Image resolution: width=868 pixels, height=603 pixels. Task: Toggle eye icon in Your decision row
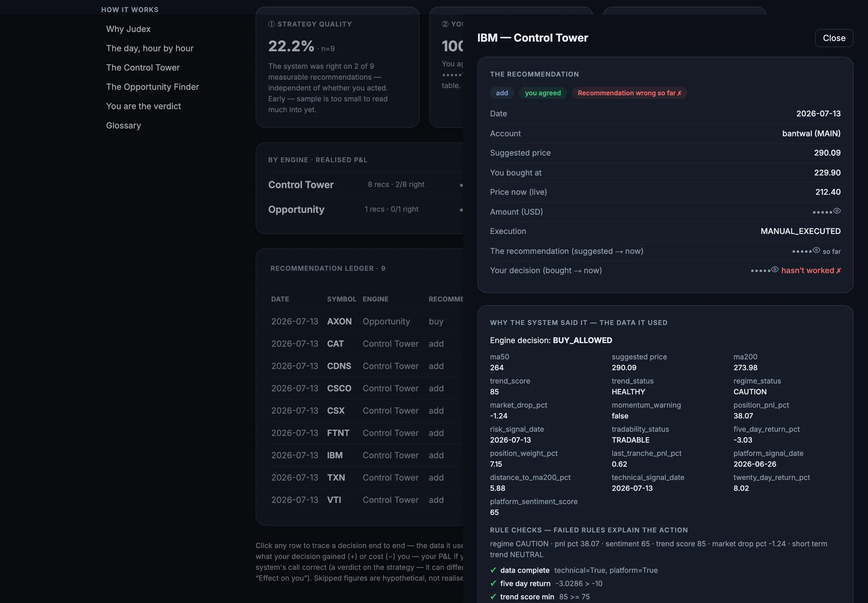(x=775, y=270)
